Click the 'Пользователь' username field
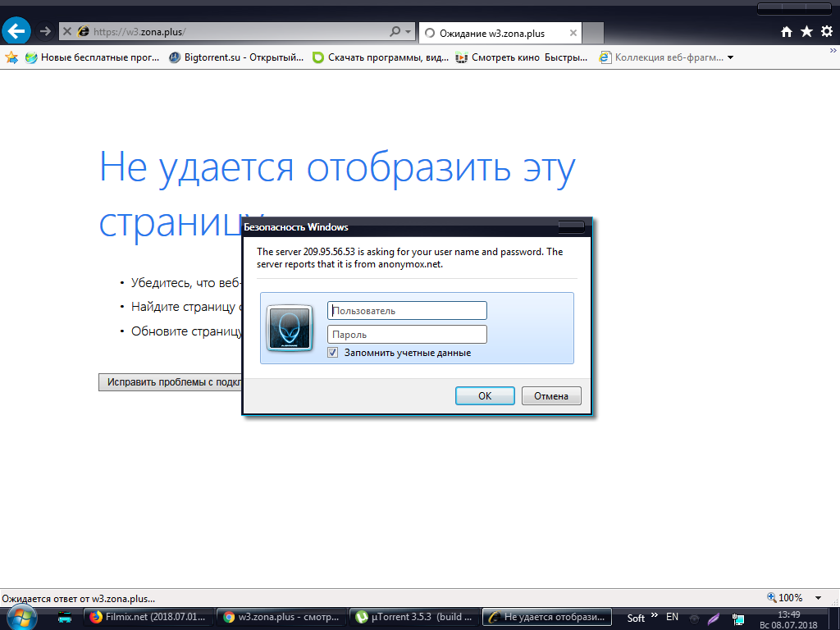The image size is (840, 630). [x=407, y=311]
